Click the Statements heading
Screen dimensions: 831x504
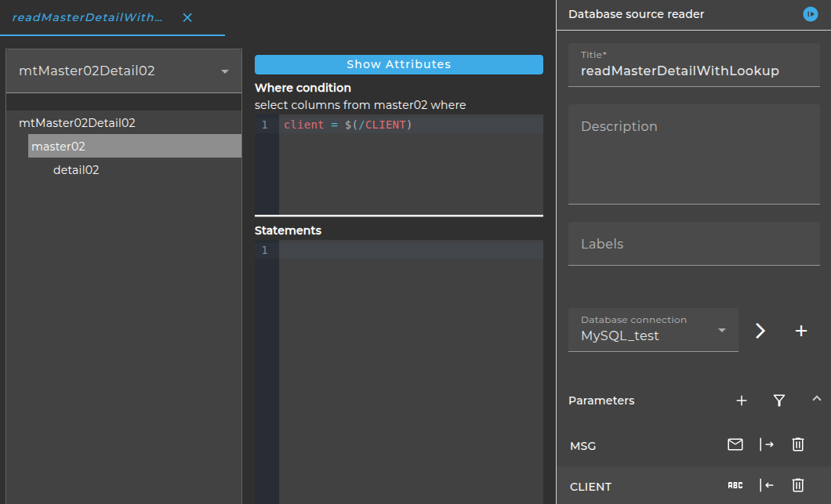(x=288, y=230)
